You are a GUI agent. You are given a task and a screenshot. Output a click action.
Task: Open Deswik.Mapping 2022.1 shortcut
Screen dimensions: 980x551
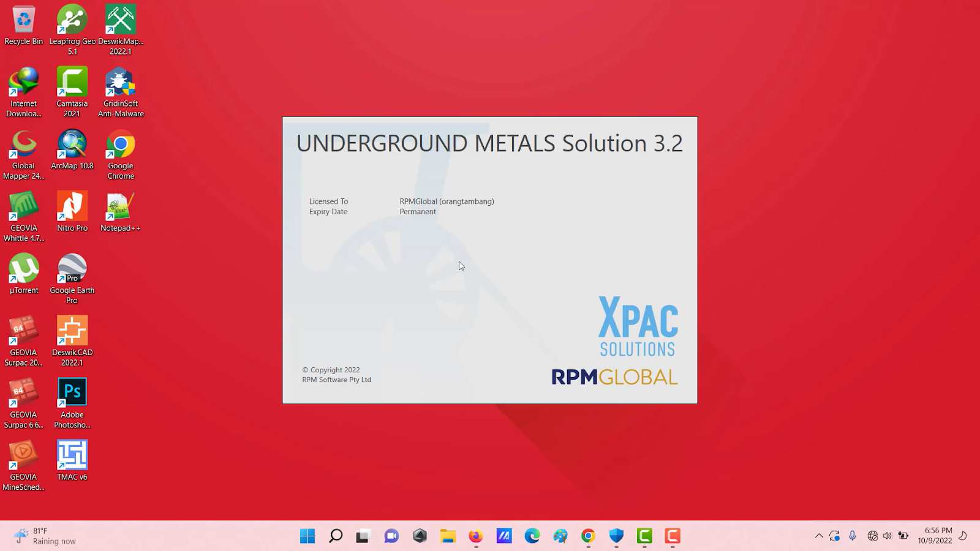[x=121, y=29]
